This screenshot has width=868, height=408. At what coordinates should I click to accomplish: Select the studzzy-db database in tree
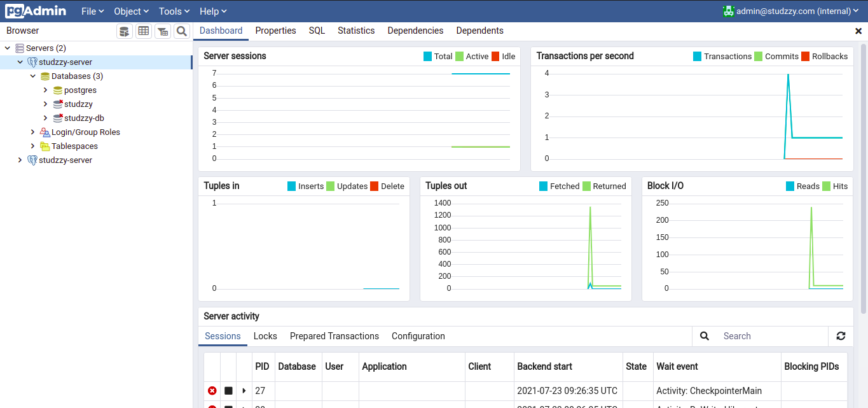84,118
